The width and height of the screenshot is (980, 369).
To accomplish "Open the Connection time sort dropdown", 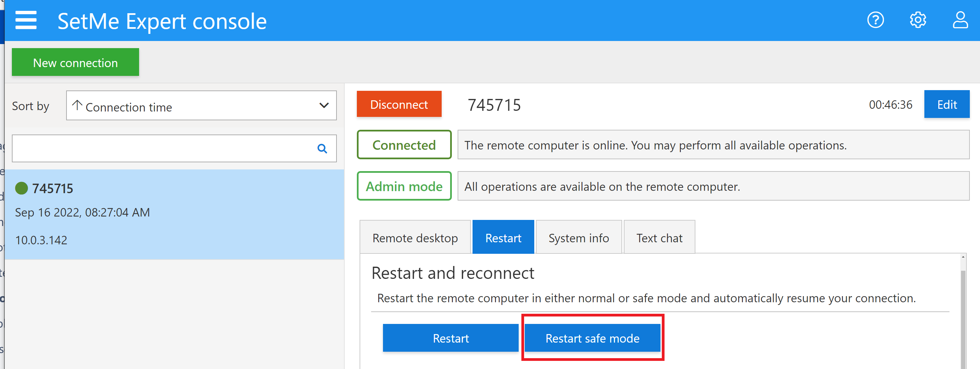I will 201,106.
